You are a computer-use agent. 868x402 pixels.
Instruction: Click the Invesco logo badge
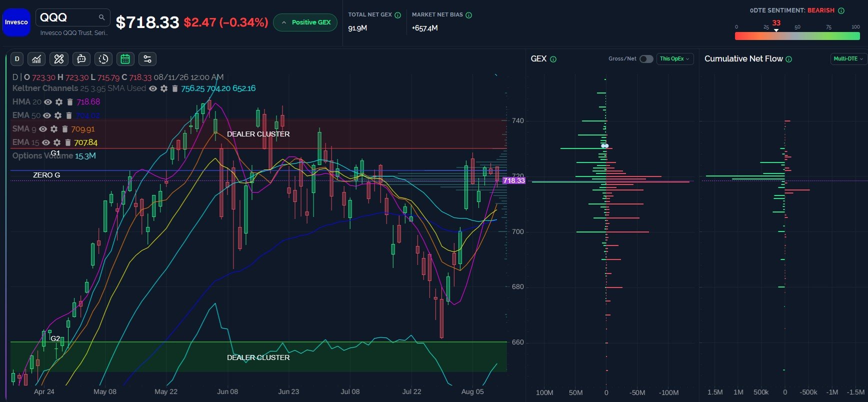click(x=16, y=22)
